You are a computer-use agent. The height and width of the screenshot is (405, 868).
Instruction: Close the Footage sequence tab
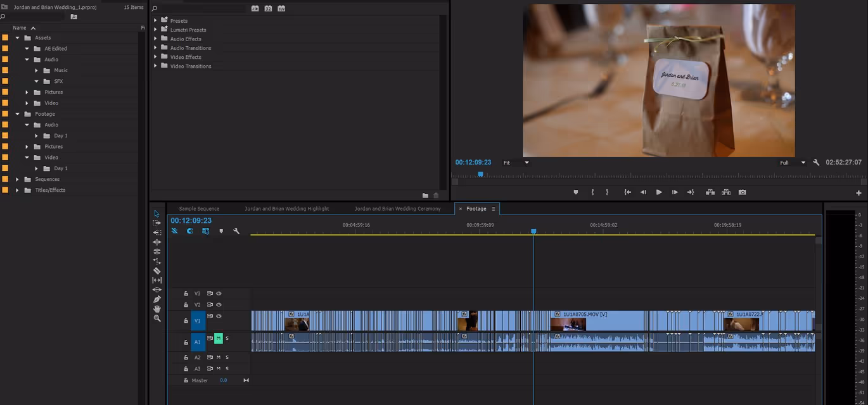click(x=461, y=209)
